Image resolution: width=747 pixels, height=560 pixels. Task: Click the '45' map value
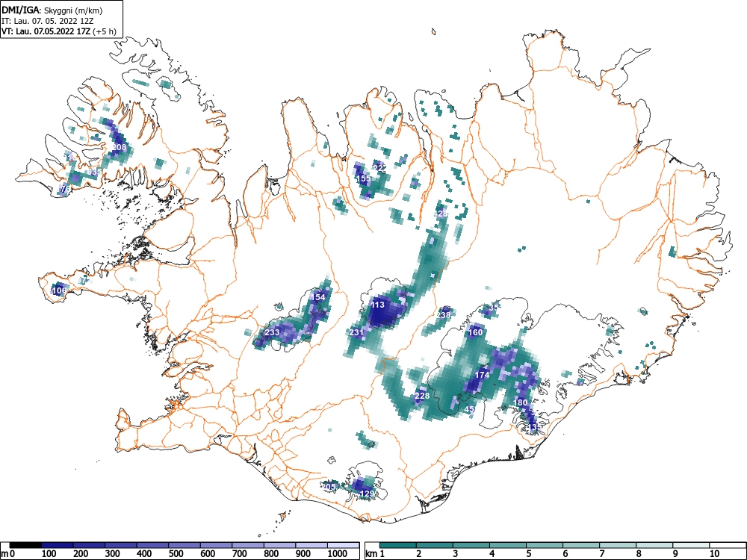click(469, 409)
